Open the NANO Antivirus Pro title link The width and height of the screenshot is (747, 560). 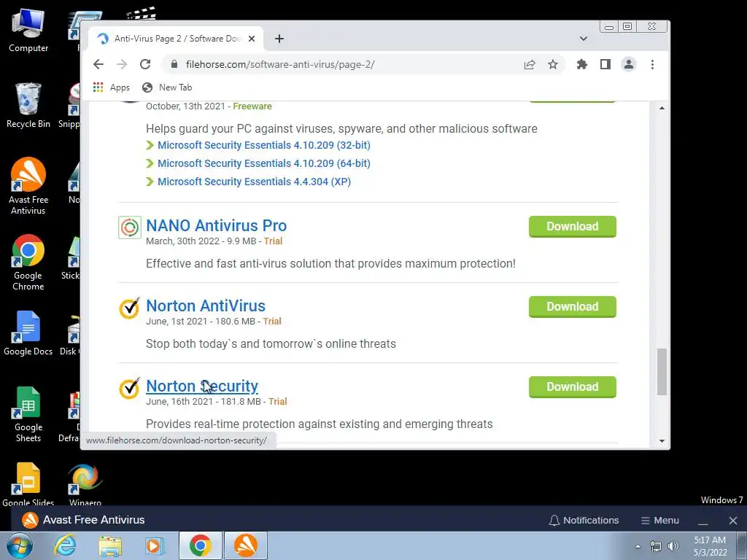click(x=216, y=226)
